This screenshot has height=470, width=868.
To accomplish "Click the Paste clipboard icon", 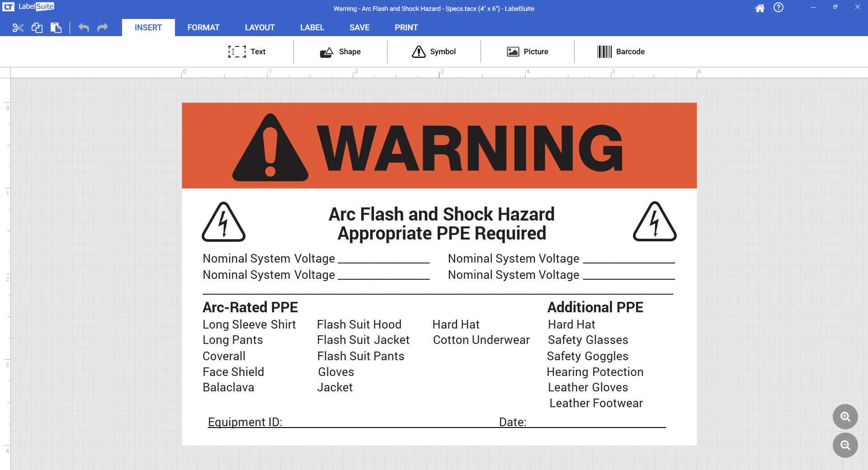I will point(56,28).
